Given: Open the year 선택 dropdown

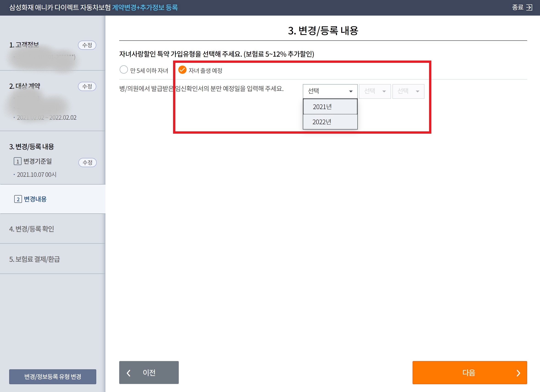Looking at the screenshot, I should [x=330, y=91].
